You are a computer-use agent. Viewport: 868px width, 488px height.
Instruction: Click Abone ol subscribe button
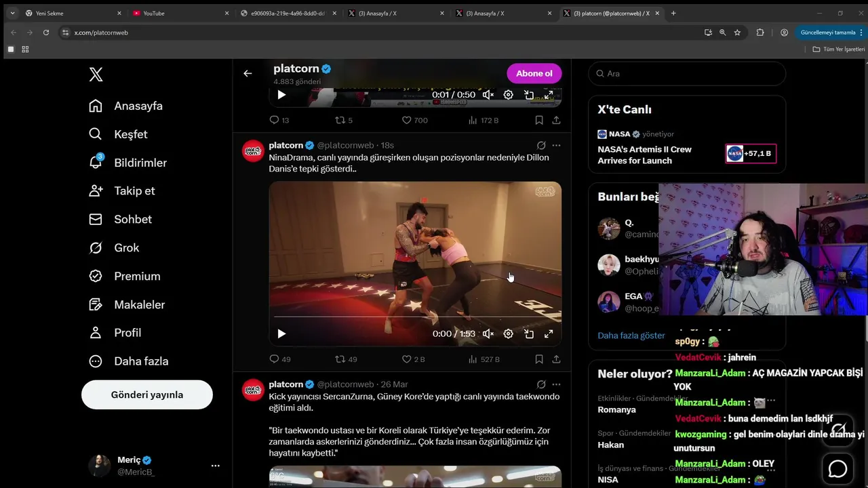(534, 73)
